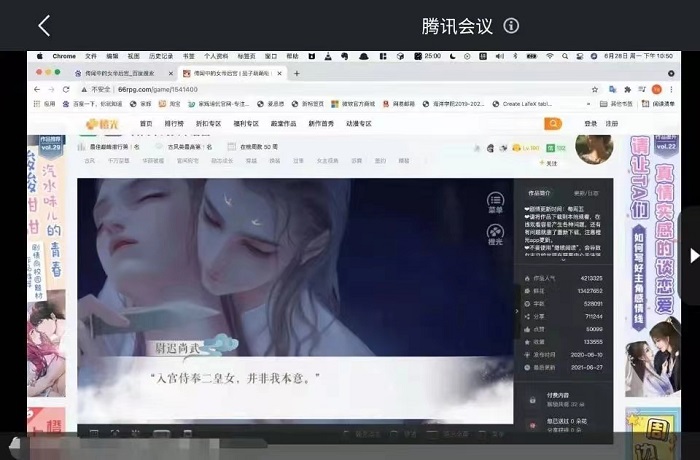Open the 视图 menu
The image size is (700, 460).
pos(133,56)
